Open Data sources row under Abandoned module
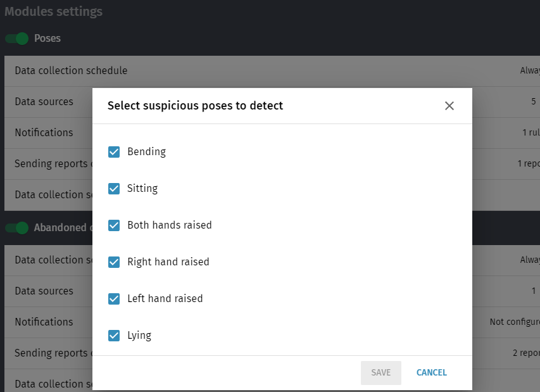This screenshot has width=540, height=392. (x=272, y=291)
